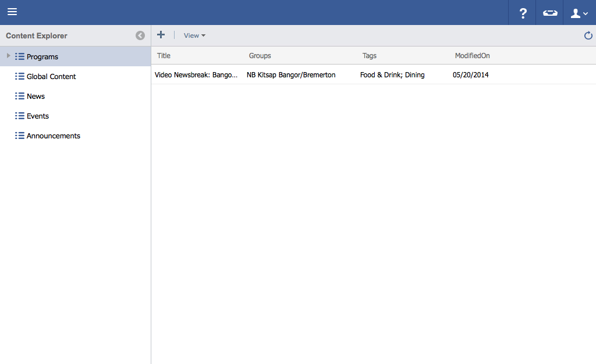Open the News list
The height and width of the screenshot is (364, 596).
tap(36, 97)
